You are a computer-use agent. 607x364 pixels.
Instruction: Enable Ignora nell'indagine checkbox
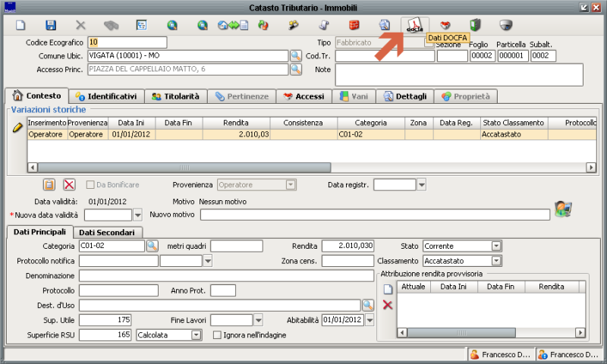coord(217,334)
